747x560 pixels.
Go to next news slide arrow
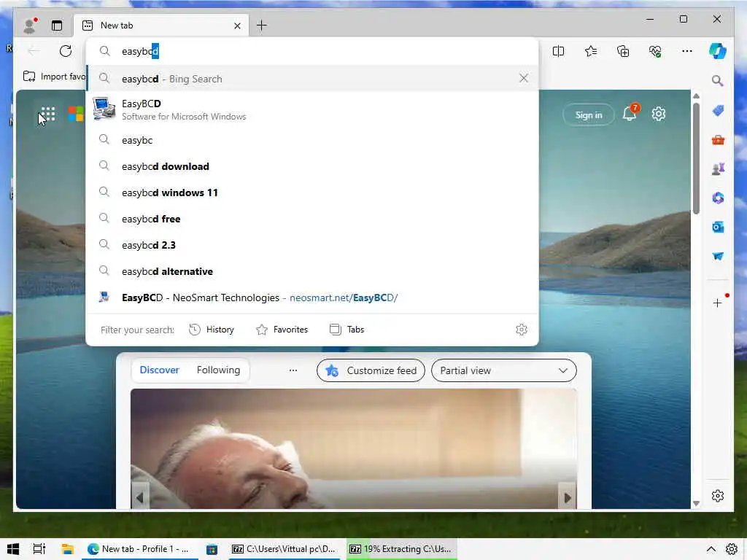pyautogui.click(x=568, y=497)
